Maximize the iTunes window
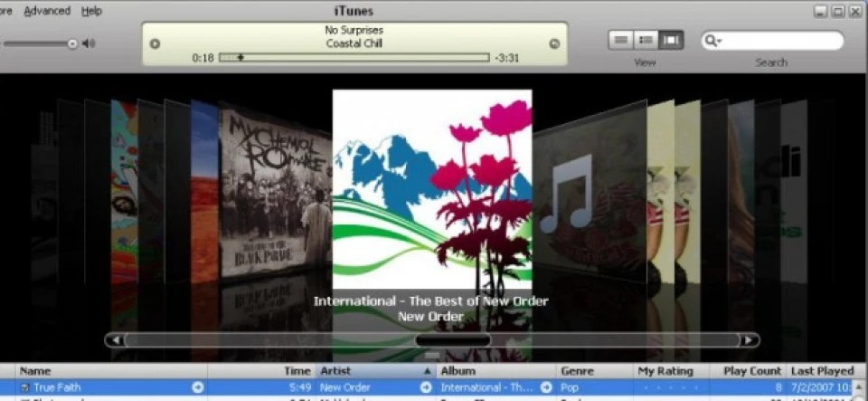The height and width of the screenshot is (401, 868). click(x=839, y=11)
